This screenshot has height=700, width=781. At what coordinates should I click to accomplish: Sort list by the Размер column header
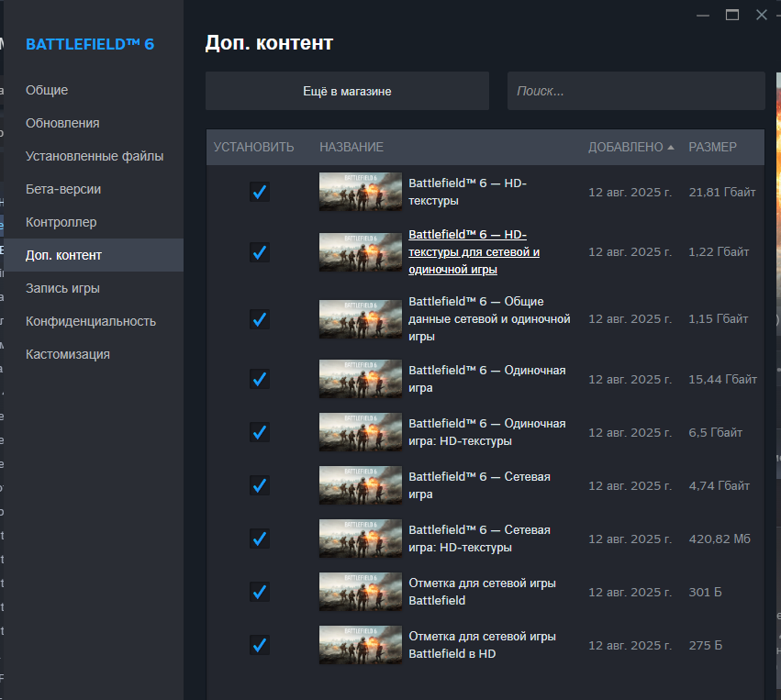click(x=712, y=148)
